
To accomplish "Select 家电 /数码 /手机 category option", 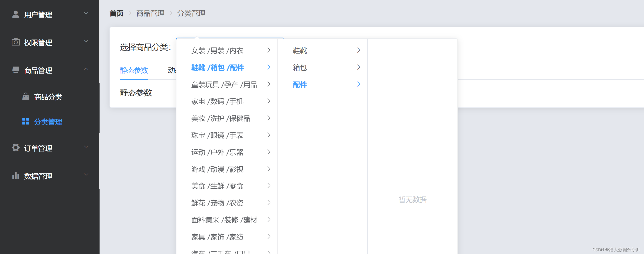I will tap(217, 101).
